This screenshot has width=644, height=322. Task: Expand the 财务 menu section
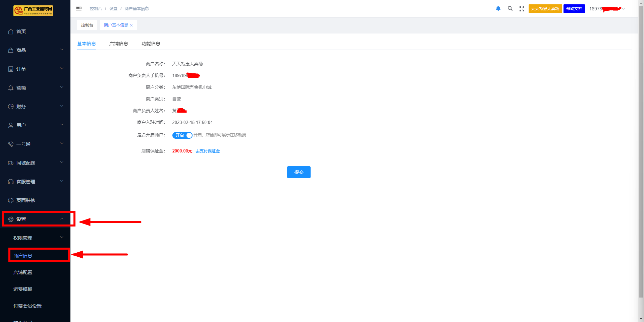tap(35, 107)
